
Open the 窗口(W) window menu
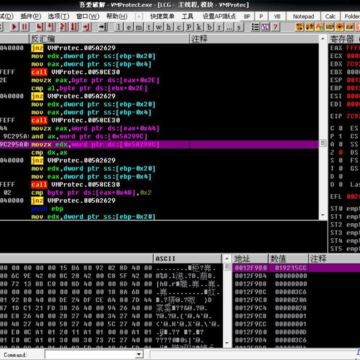point(88,16)
